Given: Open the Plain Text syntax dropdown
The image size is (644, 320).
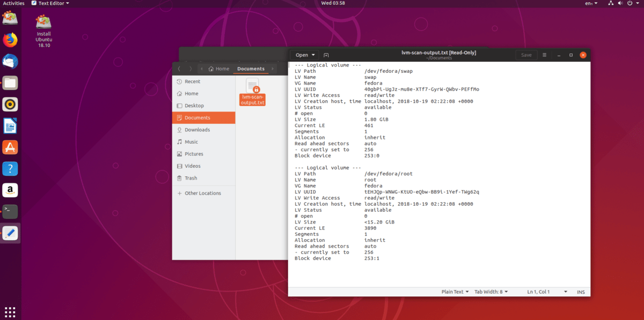Looking at the screenshot, I should click(454, 292).
